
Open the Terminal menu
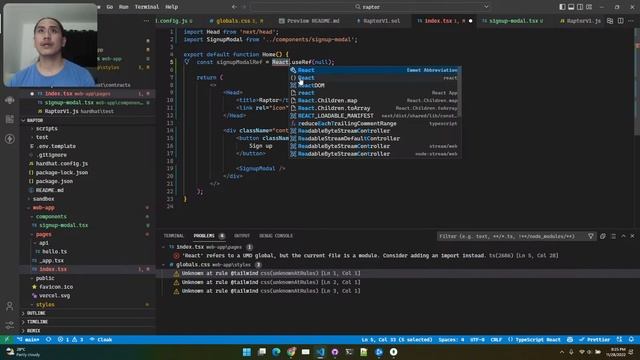[147, 7]
